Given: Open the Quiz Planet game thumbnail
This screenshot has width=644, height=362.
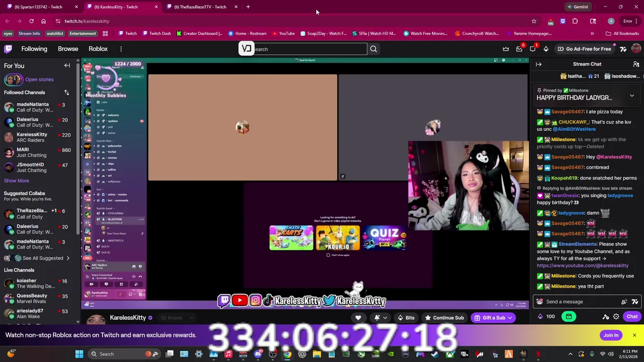Looking at the screenshot, I should [x=384, y=238].
